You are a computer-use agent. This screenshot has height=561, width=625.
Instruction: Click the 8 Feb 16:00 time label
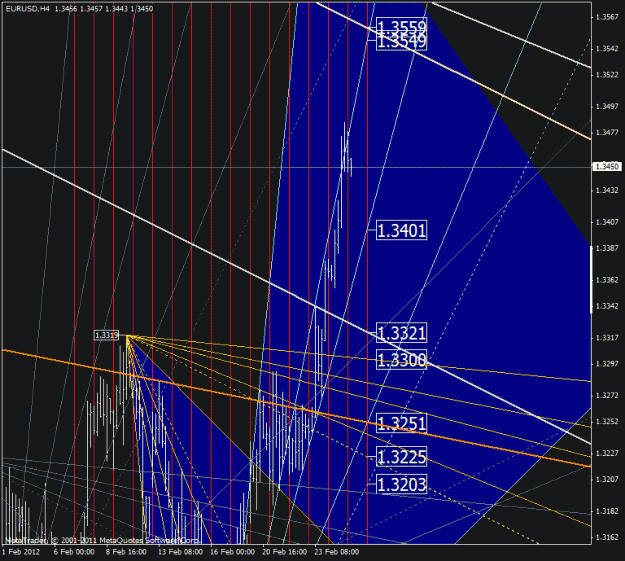point(126,552)
